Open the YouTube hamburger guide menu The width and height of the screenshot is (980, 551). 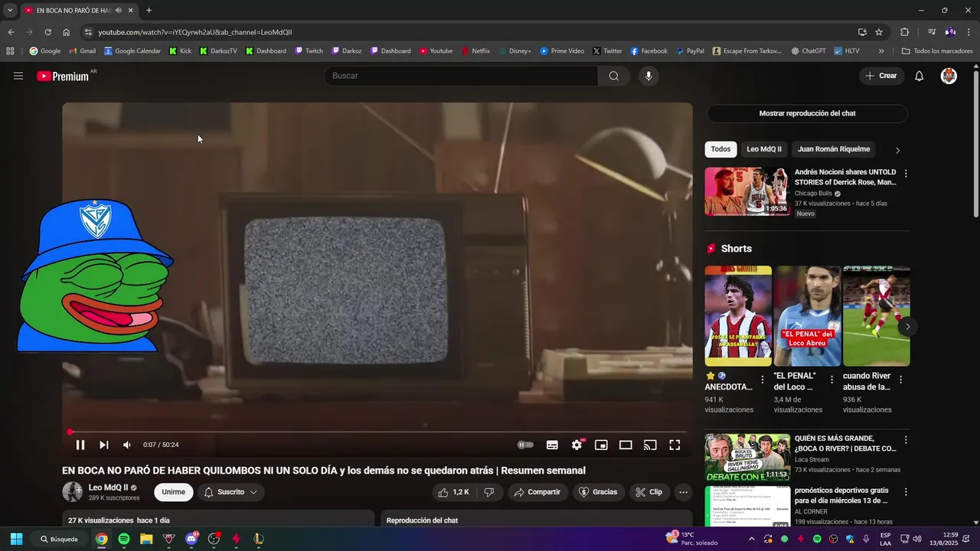click(18, 76)
